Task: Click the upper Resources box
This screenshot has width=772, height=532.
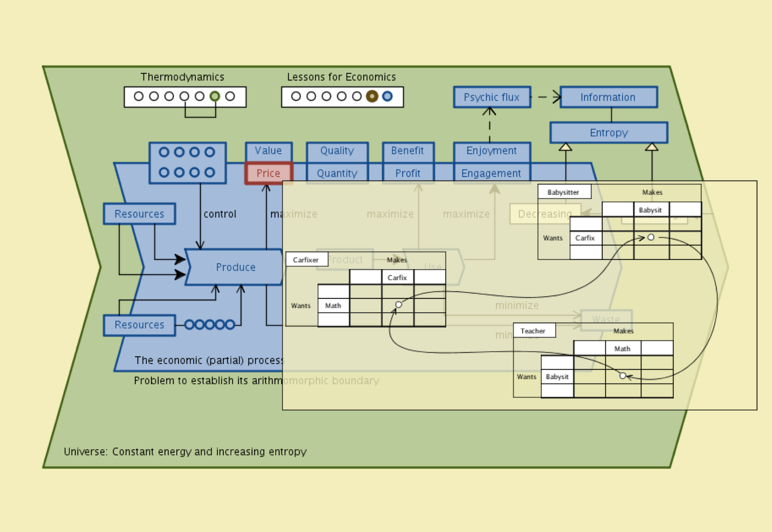Action: (x=139, y=214)
